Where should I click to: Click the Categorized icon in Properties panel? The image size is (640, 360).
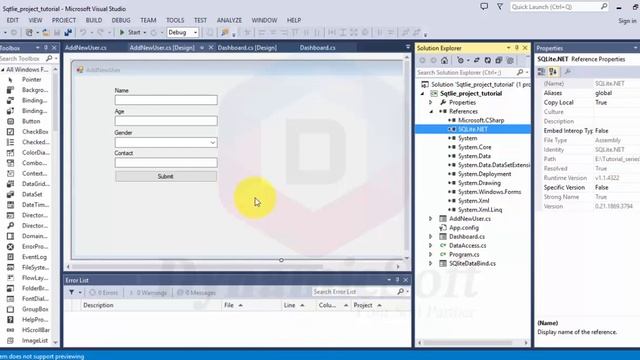click(x=542, y=72)
